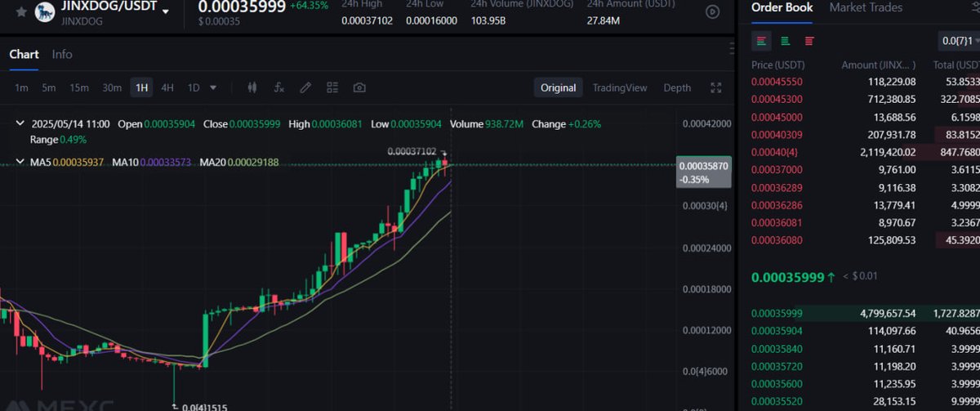Show sell orders only view
This screenshot has width=980, height=411.
pyautogui.click(x=809, y=40)
